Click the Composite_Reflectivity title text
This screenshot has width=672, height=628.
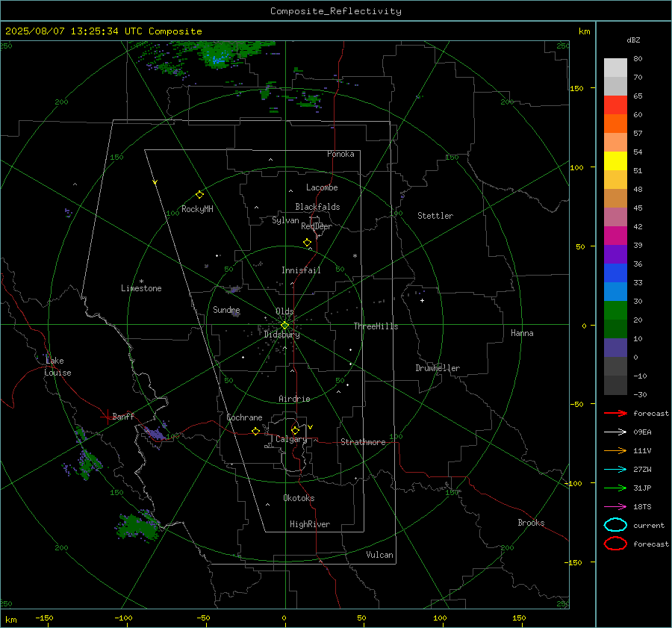(335, 11)
